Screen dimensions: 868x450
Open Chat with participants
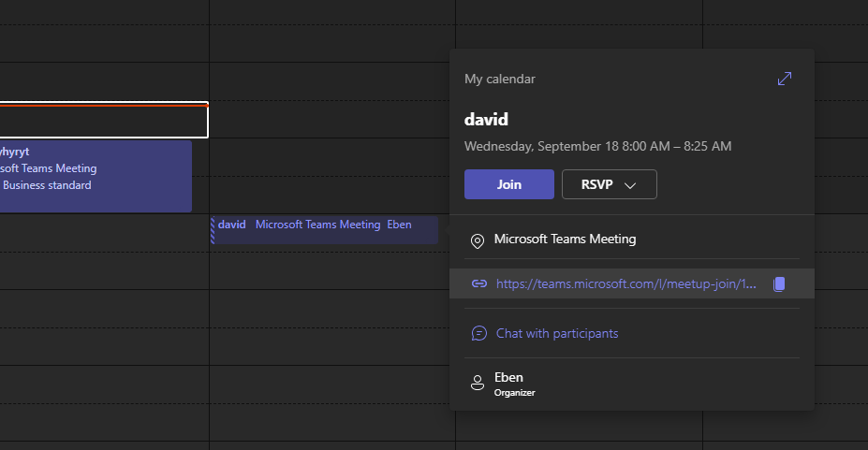(557, 333)
